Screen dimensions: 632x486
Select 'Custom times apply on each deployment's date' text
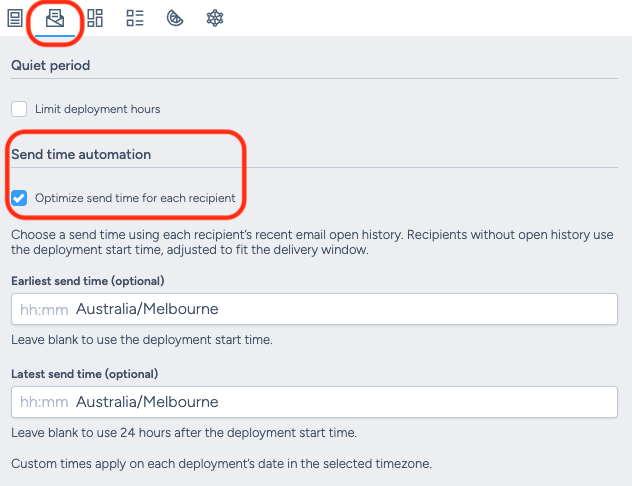[x=221, y=464]
